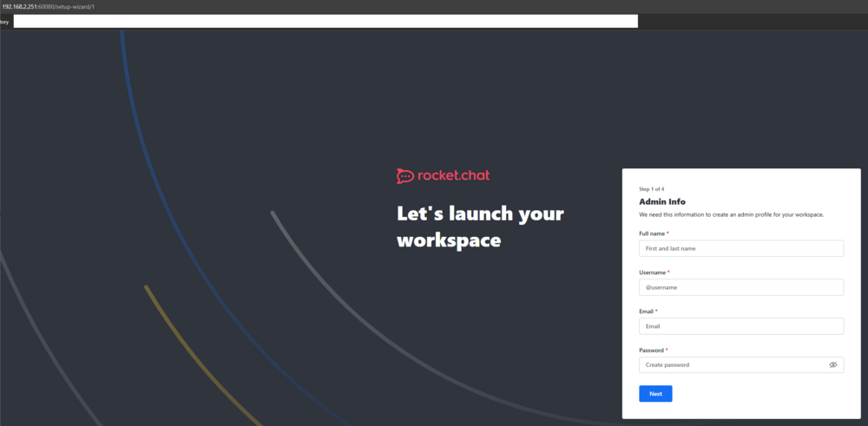Click the 'Let's launch your workspace' heading
This screenshot has width=868, height=426.
click(x=480, y=226)
